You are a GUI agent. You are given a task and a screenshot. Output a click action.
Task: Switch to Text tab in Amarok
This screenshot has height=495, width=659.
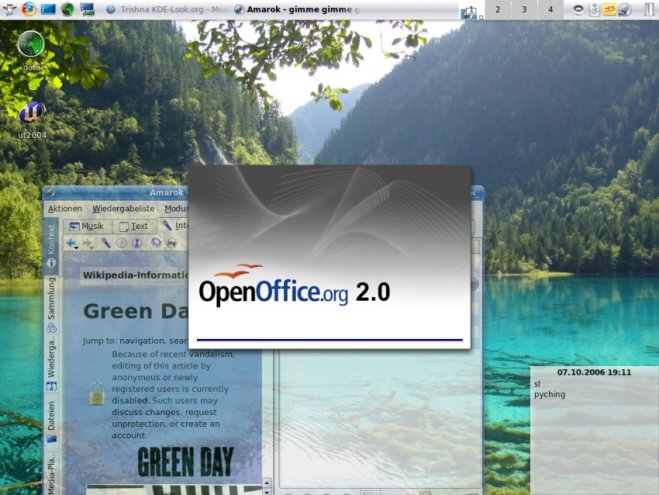pos(134,226)
